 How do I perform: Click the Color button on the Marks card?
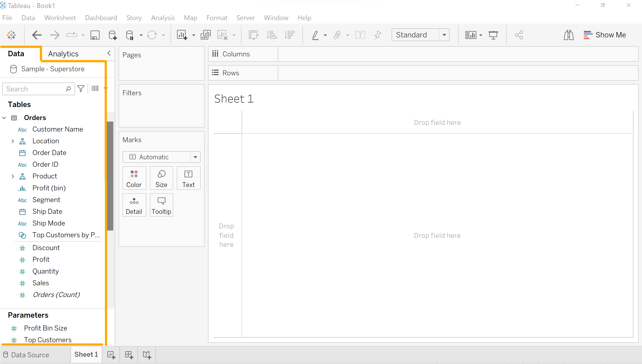pos(134,178)
